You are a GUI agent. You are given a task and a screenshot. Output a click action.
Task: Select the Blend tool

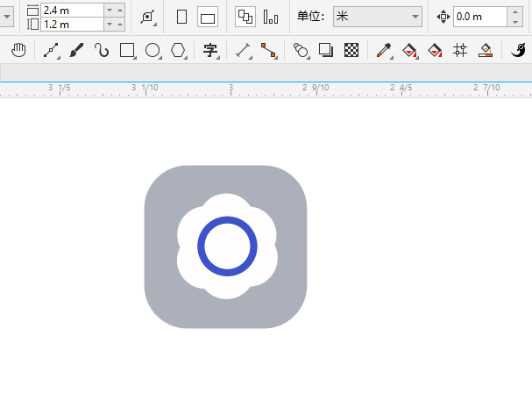[301, 50]
